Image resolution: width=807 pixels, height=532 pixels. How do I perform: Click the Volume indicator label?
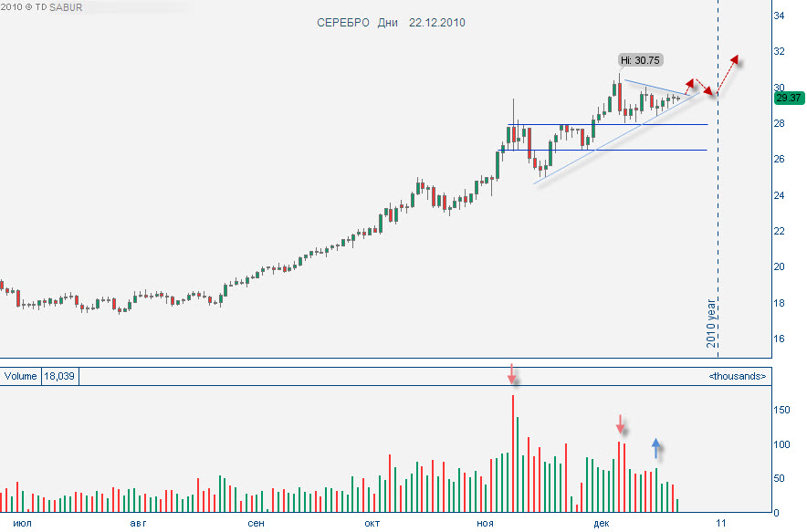[20, 376]
